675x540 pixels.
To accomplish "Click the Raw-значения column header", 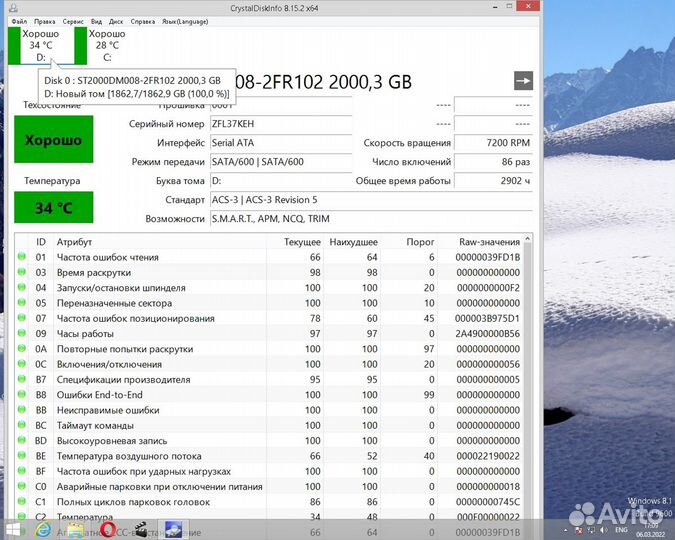I will [x=489, y=242].
